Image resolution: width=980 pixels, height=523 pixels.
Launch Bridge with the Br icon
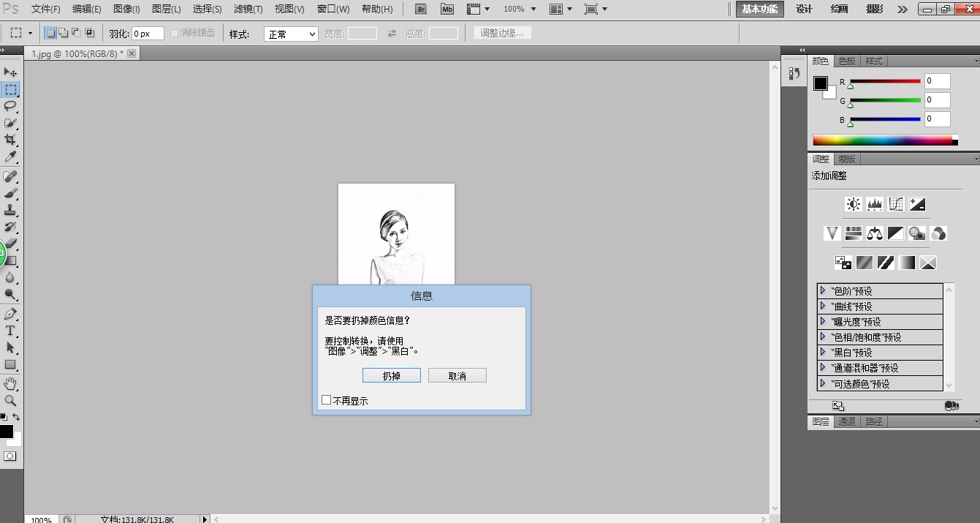pyautogui.click(x=421, y=10)
